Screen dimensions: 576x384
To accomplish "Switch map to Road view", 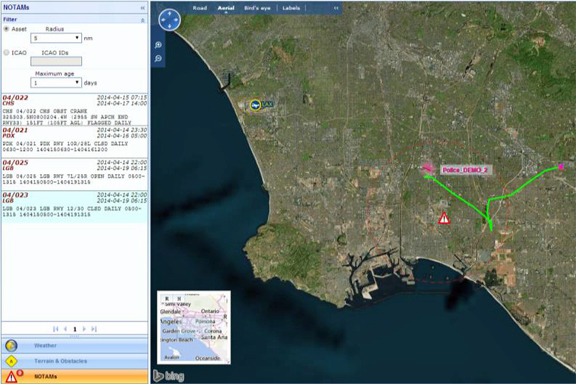I will click(x=199, y=8).
